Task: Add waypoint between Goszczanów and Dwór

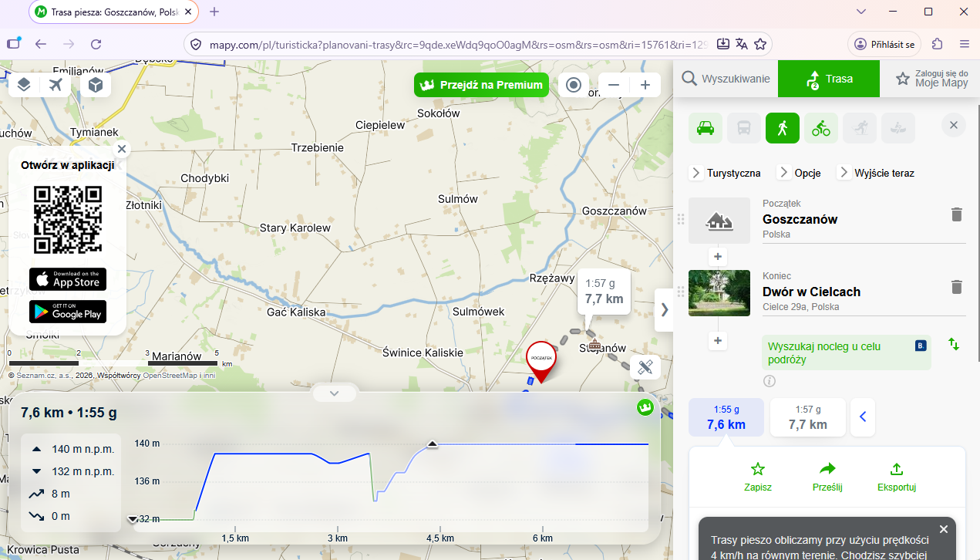Action: tap(718, 257)
